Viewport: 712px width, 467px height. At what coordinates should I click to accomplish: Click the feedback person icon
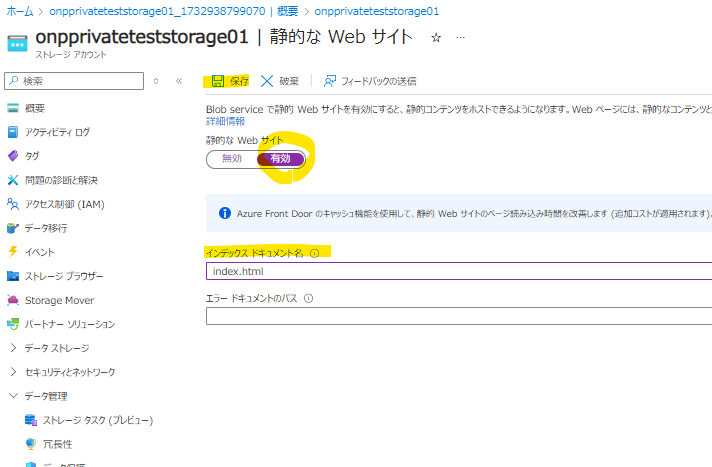click(x=330, y=81)
